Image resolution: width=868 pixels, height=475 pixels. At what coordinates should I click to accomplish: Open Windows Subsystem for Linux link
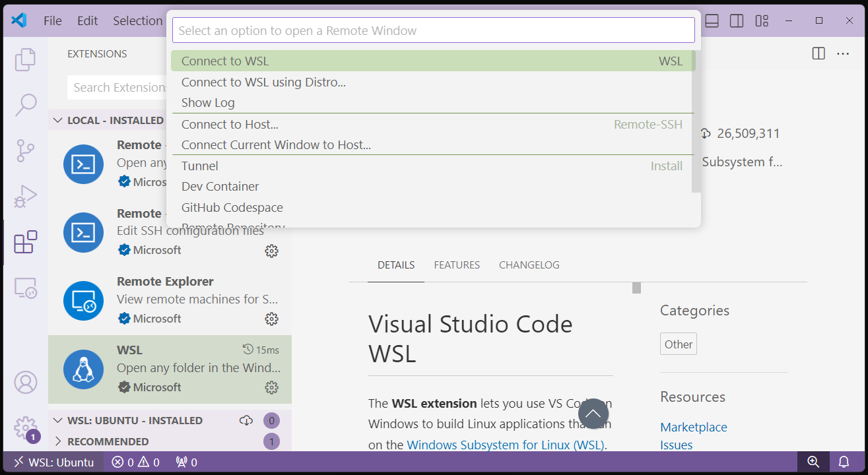[505, 445]
